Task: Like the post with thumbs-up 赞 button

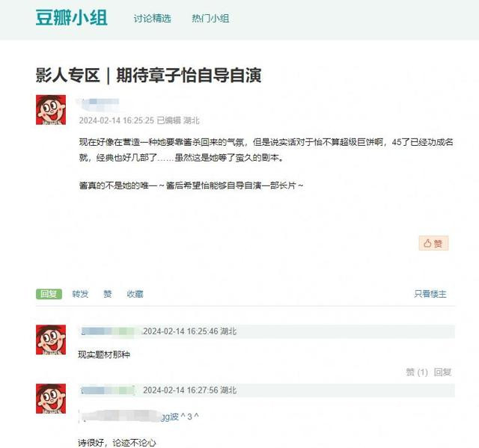Action: pos(433,243)
